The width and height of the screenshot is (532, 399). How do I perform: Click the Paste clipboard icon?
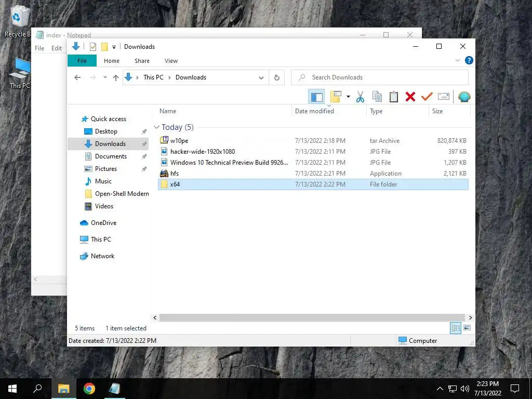[394, 97]
